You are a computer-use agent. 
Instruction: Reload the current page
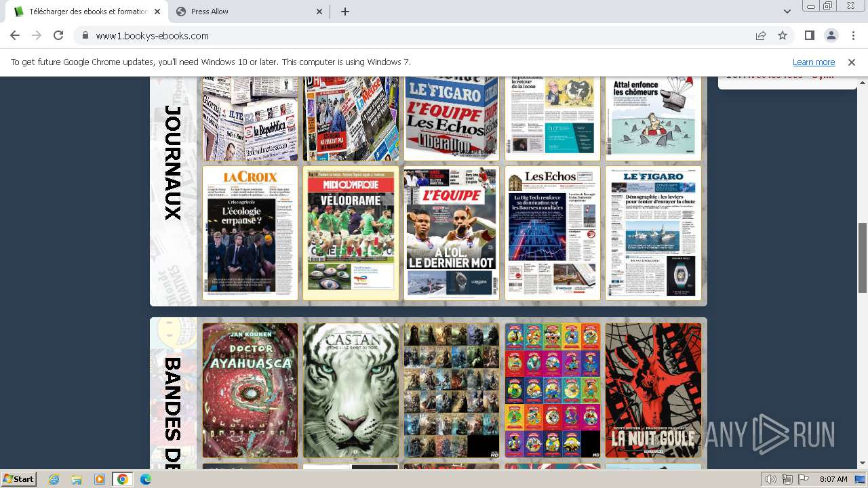[x=58, y=35]
